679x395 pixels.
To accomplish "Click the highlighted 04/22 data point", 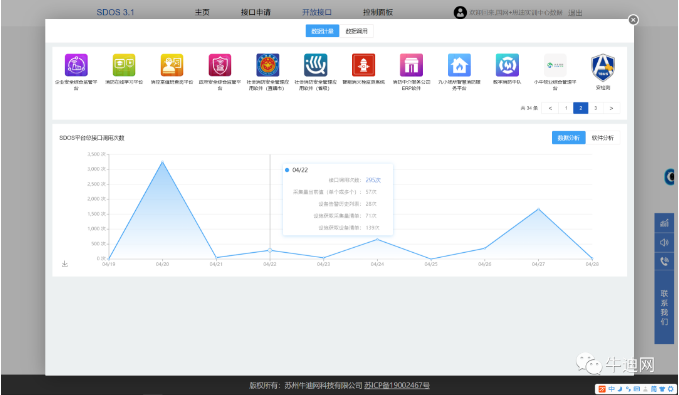I will [x=270, y=250].
